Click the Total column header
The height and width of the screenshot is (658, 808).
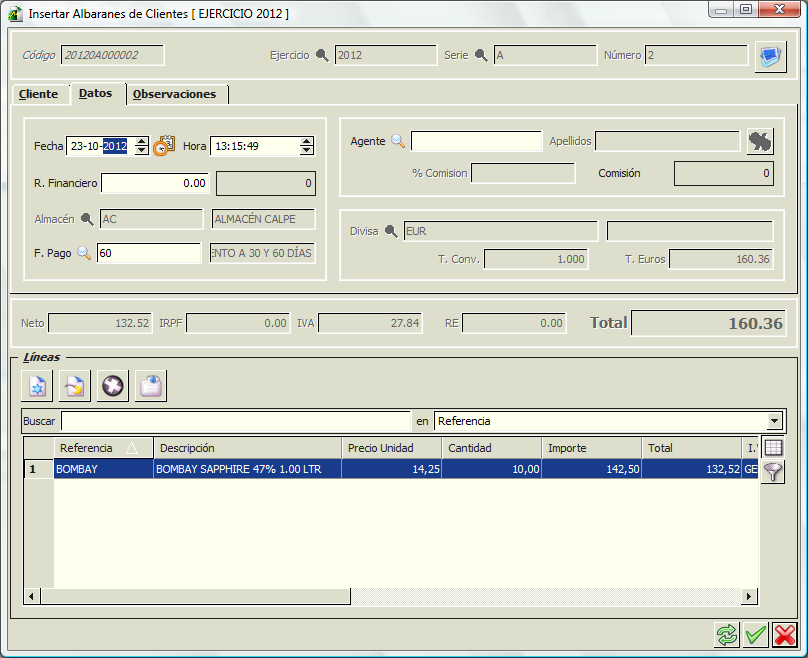click(692, 448)
